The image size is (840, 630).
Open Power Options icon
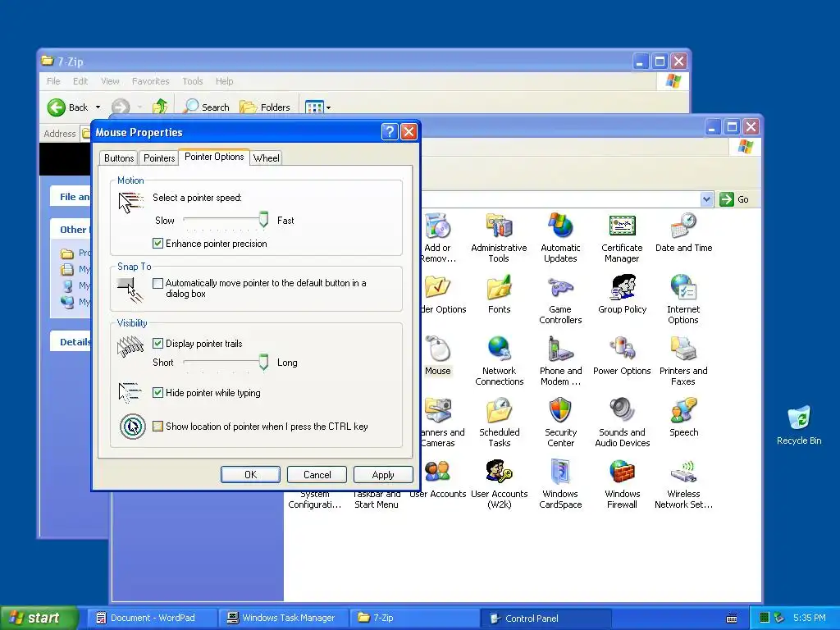(x=622, y=356)
